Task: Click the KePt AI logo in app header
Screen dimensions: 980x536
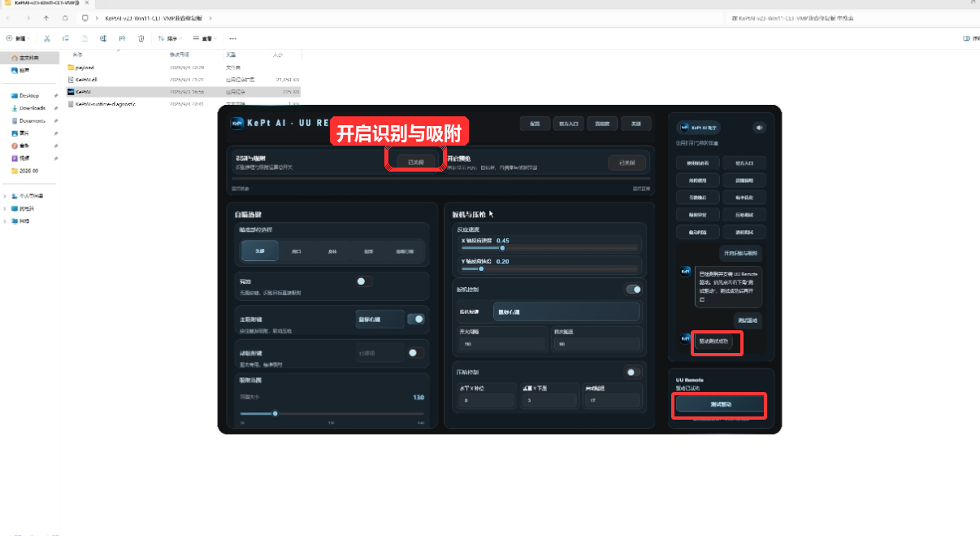Action: coord(237,124)
